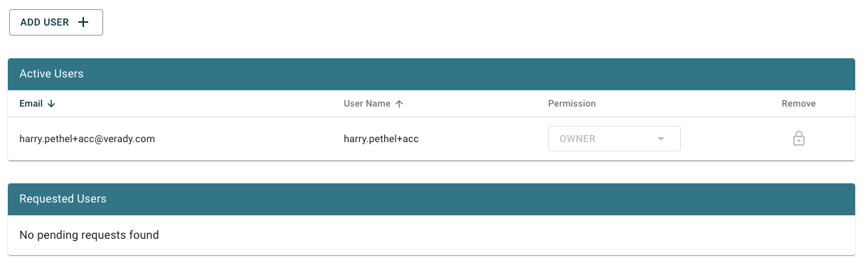868x275 pixels.
Task: Click the ADD USER button
Action: point(56,22)
